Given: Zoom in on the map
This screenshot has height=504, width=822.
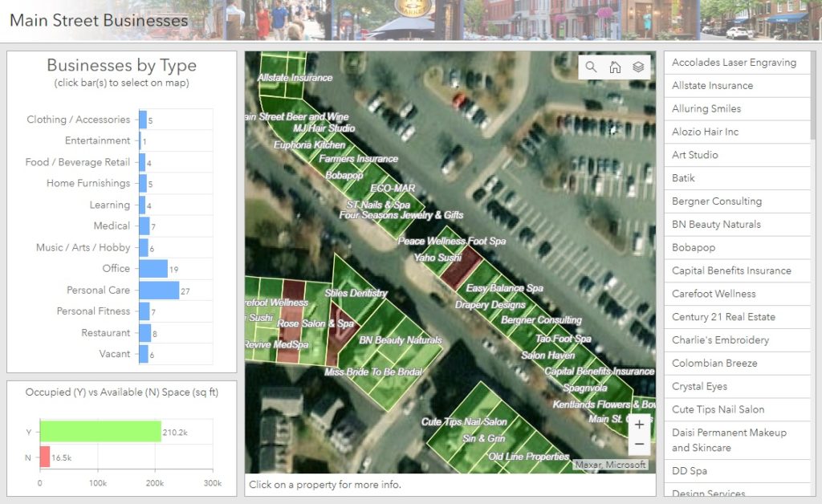Looking at the screenshot, I should [639, 425].
